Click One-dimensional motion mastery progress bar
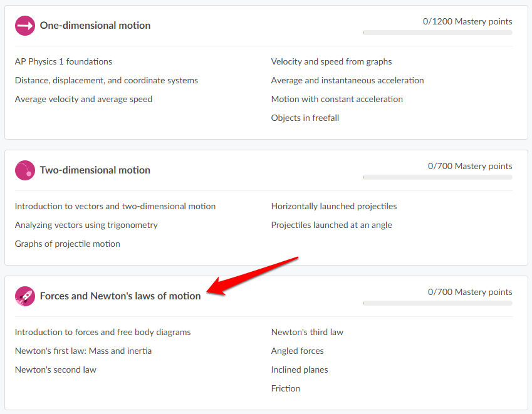This screenshot has width=532, height=414. pos(437,33)
